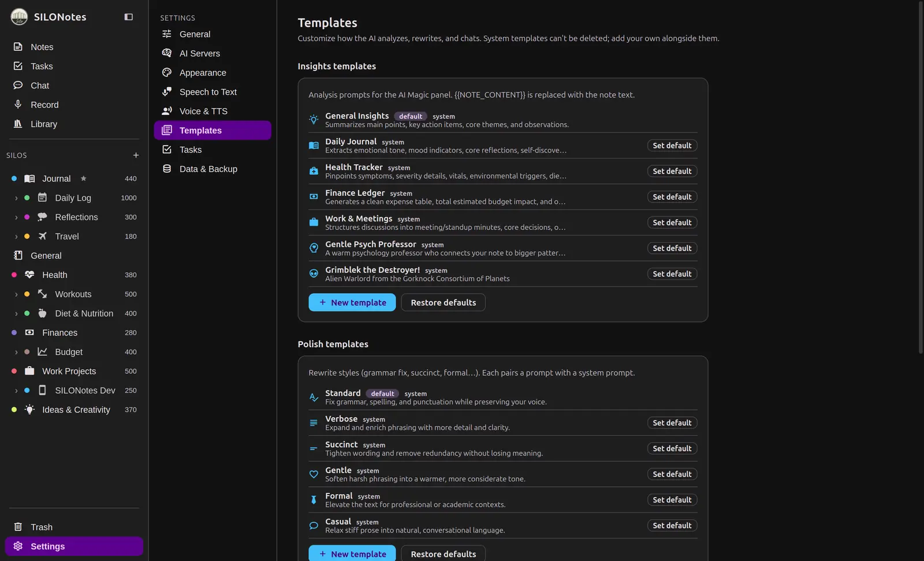Create new Polish template

(x=352, y=553)
